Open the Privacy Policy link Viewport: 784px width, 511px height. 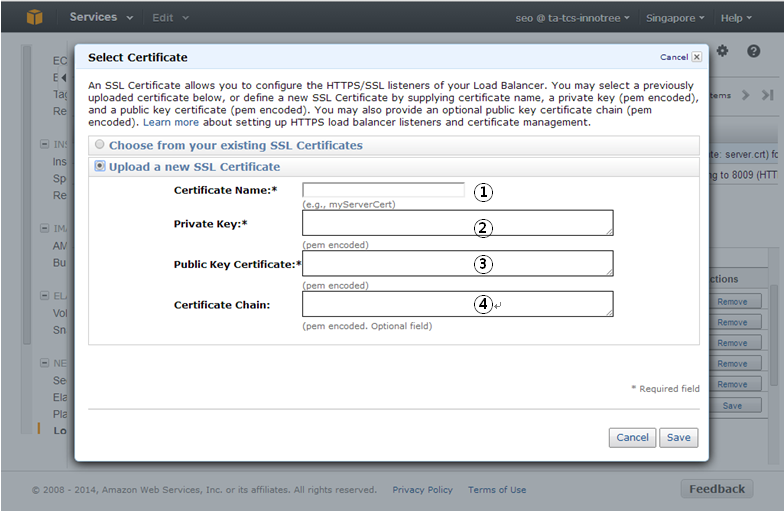[x=422, y=490]
